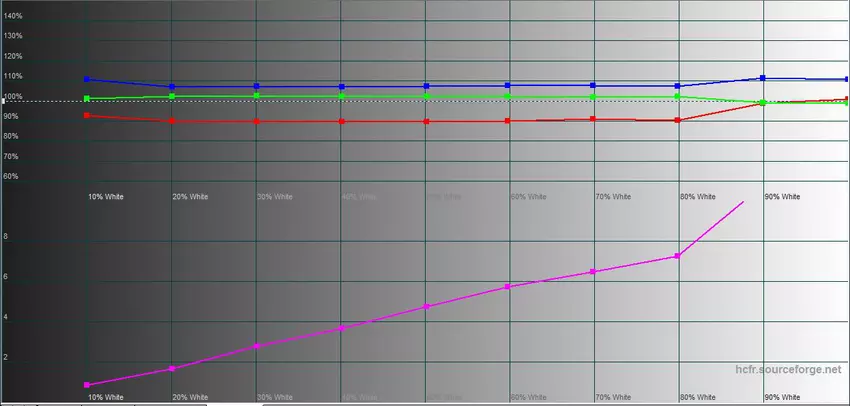This screenshot has width=850, height=406.
Task: Click the red data point at 10% White
Action: coord(87,116)
